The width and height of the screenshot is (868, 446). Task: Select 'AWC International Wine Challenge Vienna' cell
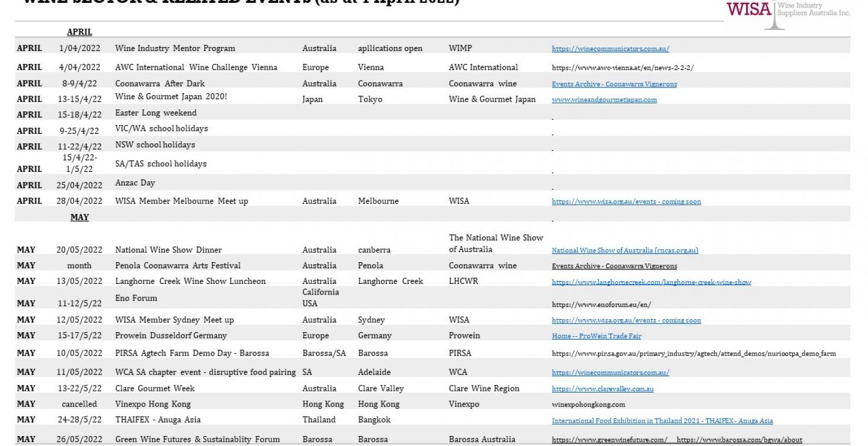[x=196, y=67]
